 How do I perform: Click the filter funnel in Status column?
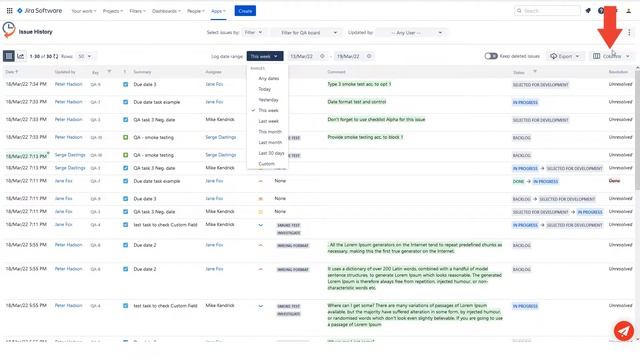pos(535,72)
